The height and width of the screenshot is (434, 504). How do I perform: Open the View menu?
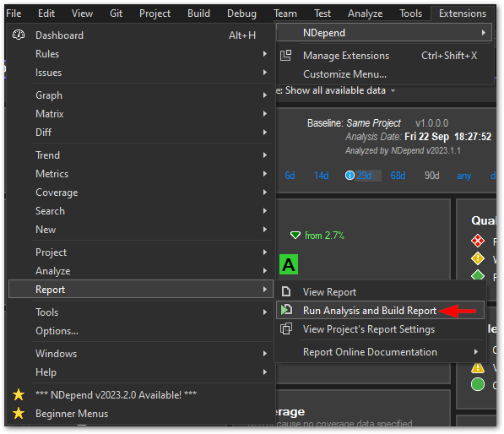click(x=82, y=14)
